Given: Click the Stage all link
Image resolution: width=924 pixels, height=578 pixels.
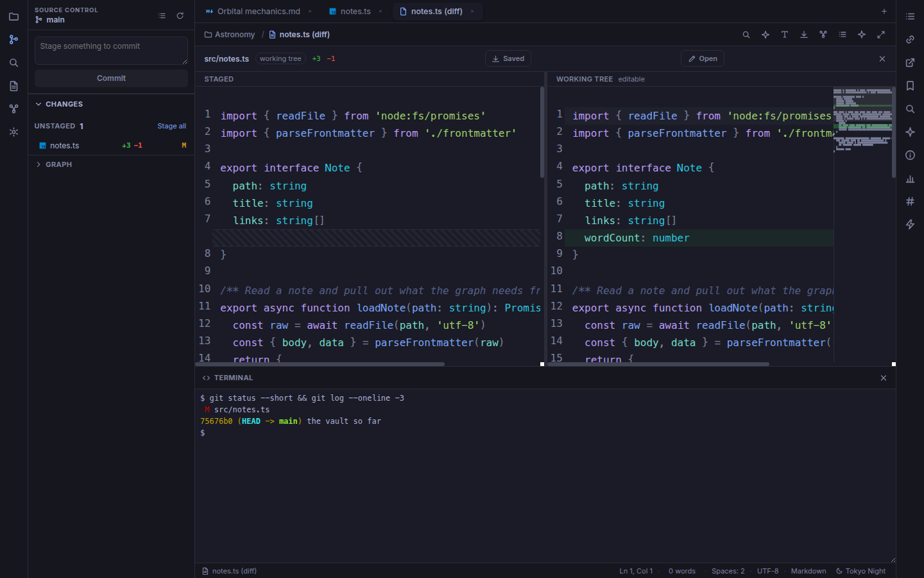Looking at the screenshot, I should click(172, 126).
